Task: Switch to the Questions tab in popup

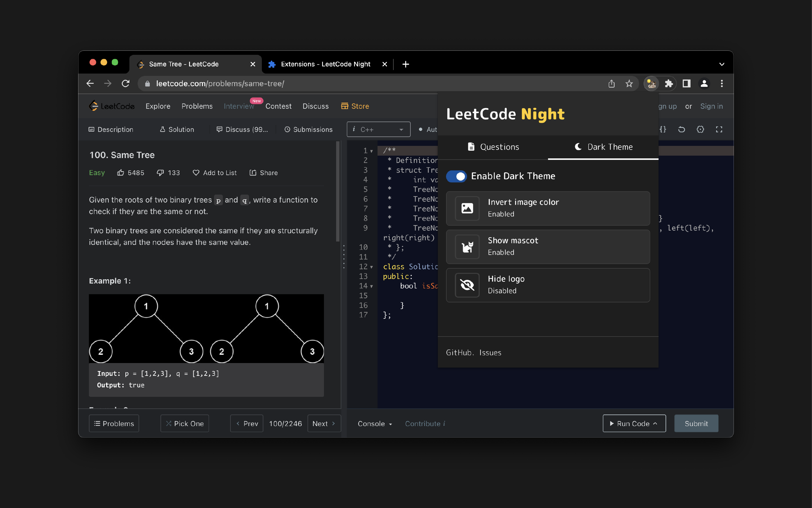Action: point(493,147)
